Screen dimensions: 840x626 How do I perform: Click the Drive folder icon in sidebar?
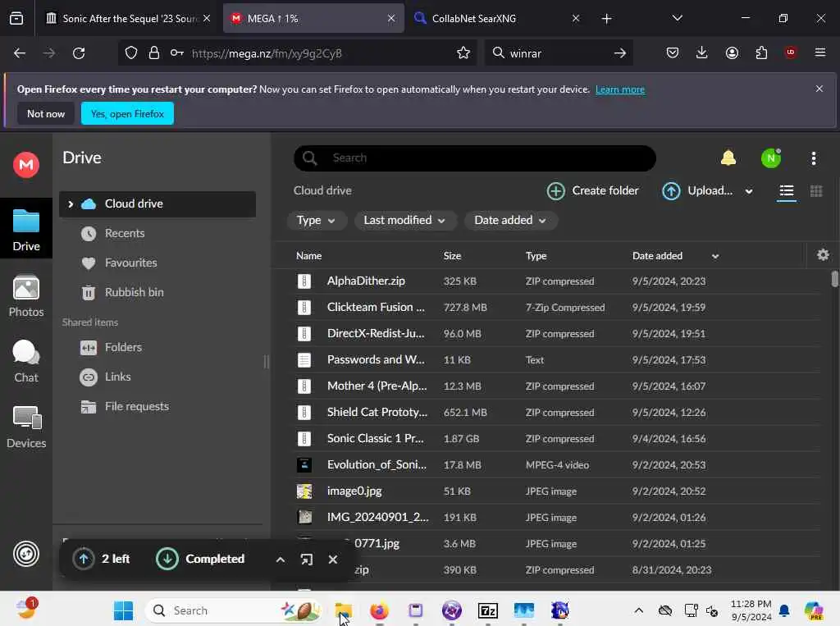pos(25,221)
